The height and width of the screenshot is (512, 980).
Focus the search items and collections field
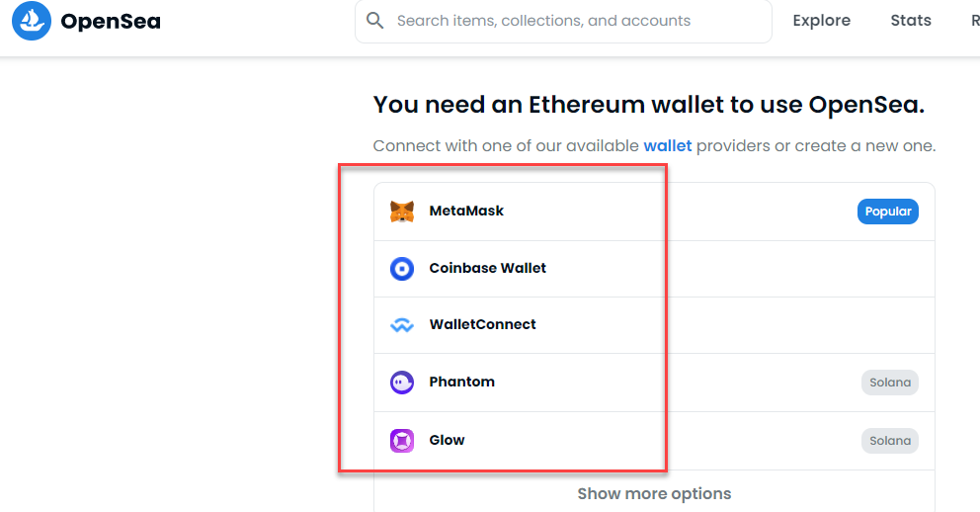tap(573, 21)
